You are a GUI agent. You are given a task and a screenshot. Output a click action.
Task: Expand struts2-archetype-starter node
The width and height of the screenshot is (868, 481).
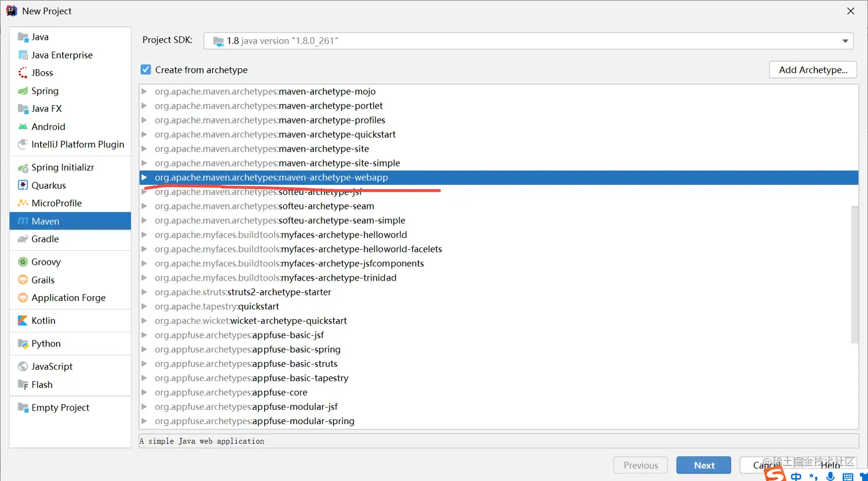[x=145, y=292]
